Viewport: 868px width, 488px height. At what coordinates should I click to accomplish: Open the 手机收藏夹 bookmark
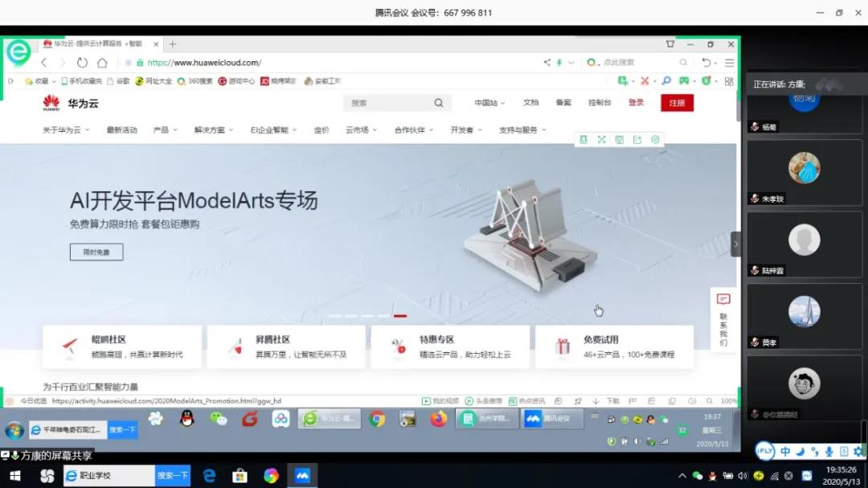point(81,81)
